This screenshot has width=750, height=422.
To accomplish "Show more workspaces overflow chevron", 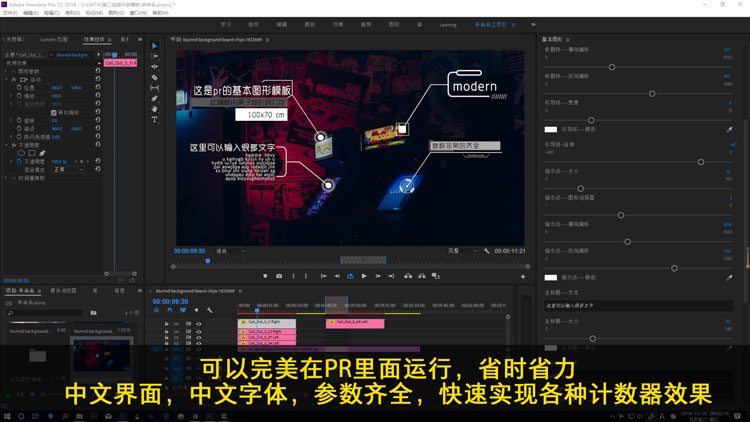I will click(533, 24).
